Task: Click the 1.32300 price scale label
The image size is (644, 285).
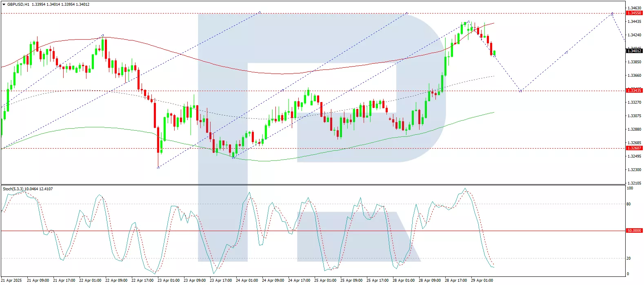Action: click(634, 170)
